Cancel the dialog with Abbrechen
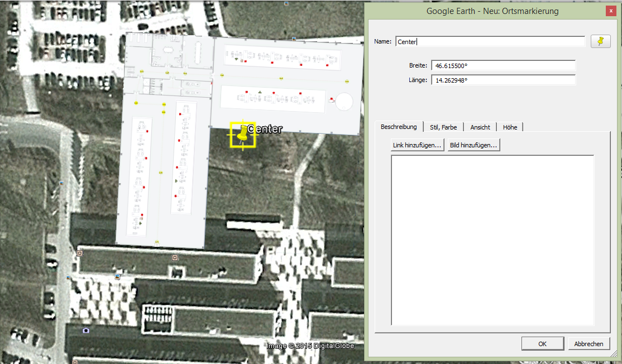 pyautogui.click(x=588, y=344)
